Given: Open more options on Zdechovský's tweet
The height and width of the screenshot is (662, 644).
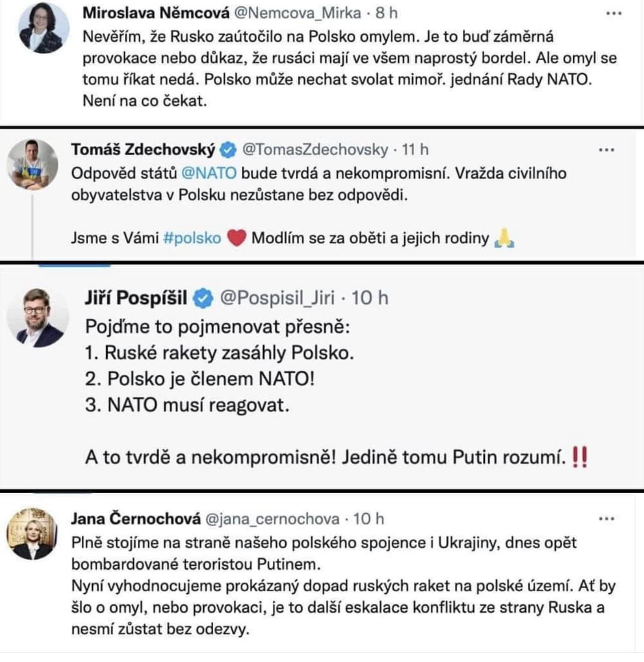Looking at the screenshot, I should point(606,150).
